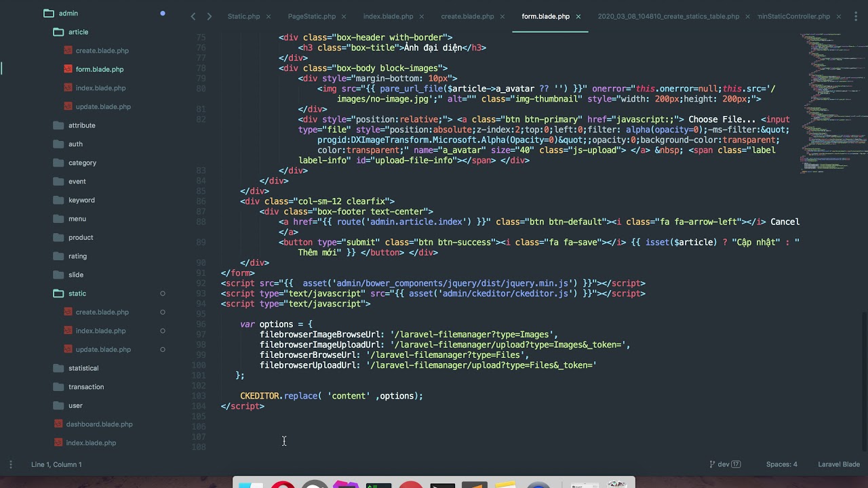Expand the slide folder
The width and height of the screenshot is (868, 488).
58,275
